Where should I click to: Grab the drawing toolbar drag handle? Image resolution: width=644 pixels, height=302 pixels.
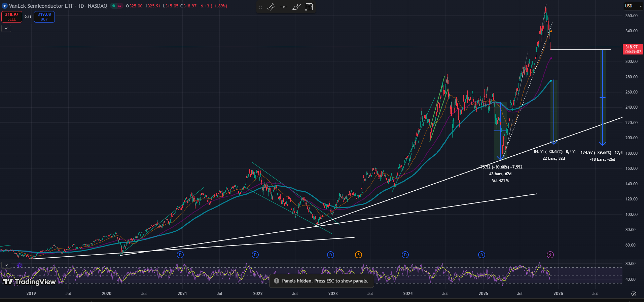260,7
